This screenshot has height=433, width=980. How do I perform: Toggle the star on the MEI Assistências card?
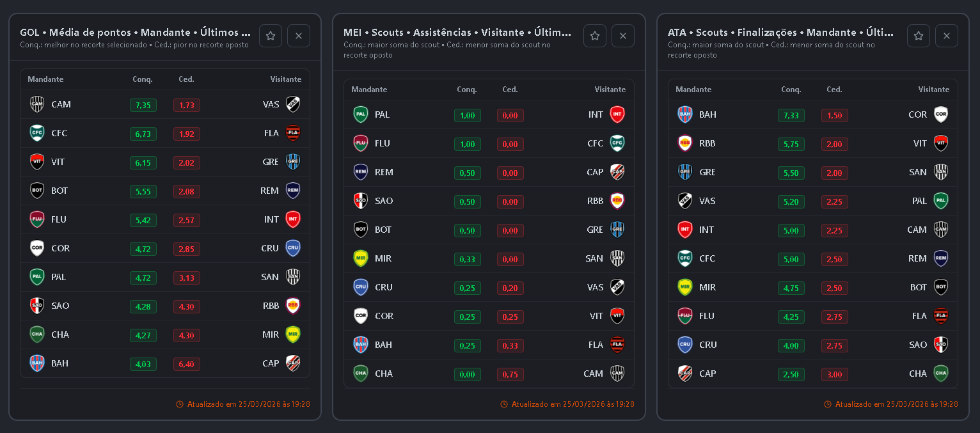pyautogui.click(x=595, y=36)
